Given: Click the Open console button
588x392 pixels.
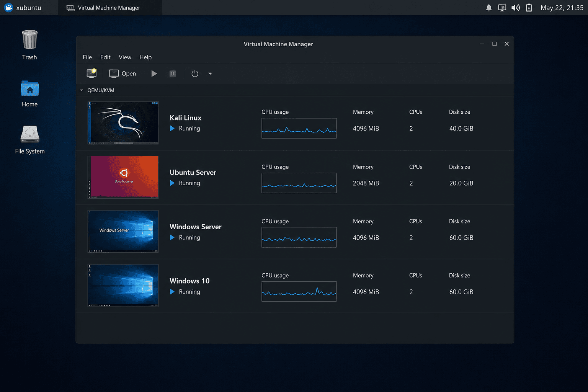Looking at the screenshot, I should point(122,73).
